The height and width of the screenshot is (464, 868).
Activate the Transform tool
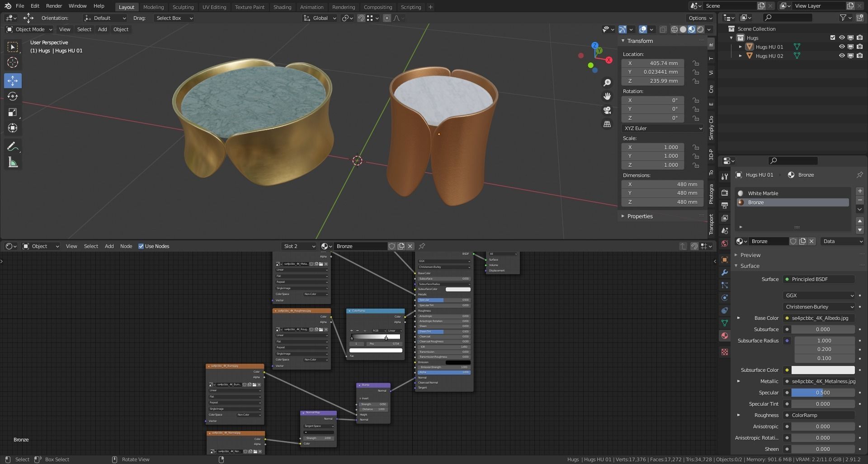[x=13, y=128]
